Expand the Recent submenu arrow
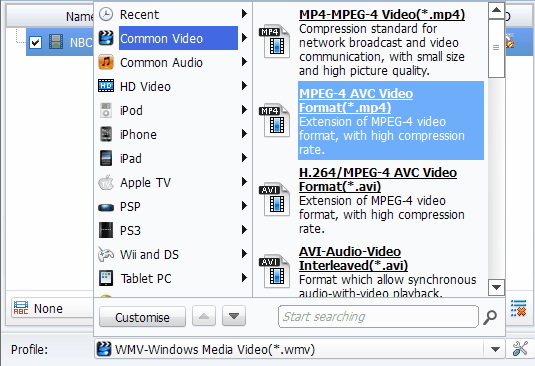This screenshot has width=535, height=366. coord(244,14)
